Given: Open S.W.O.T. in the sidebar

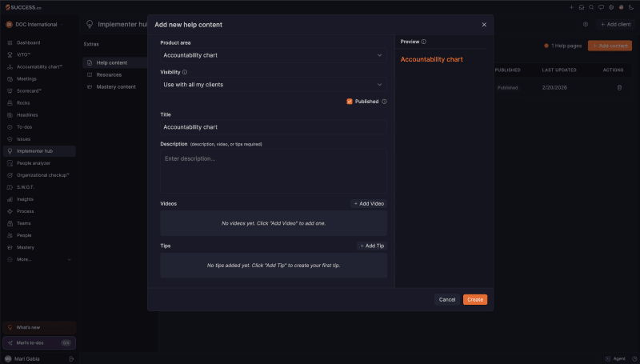Looking at the screenshot, I should tap(39, 187).
